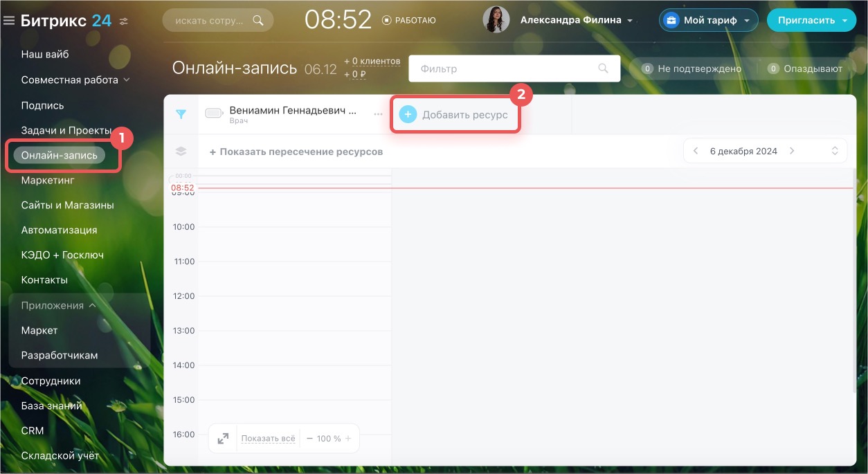Click the layers icon near resource intersection
868x474 pixels.
[181, 152]
